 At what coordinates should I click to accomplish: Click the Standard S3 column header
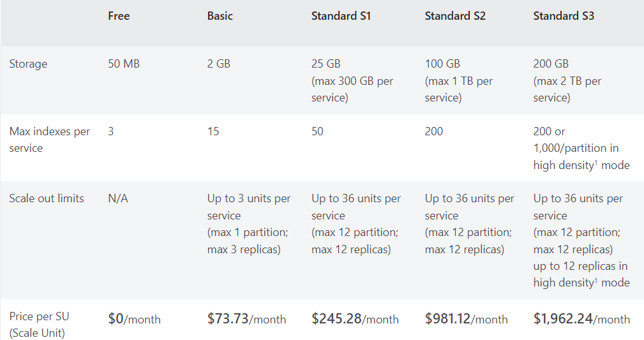564,16
